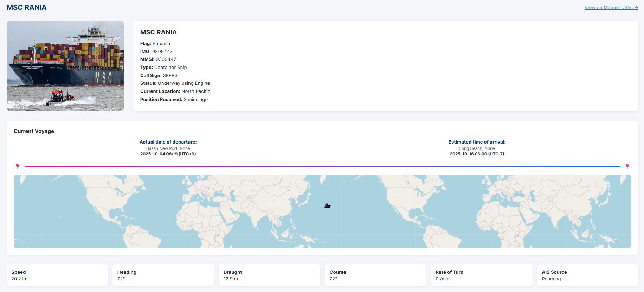Select the Draught stat card

(x=269, y=275)
